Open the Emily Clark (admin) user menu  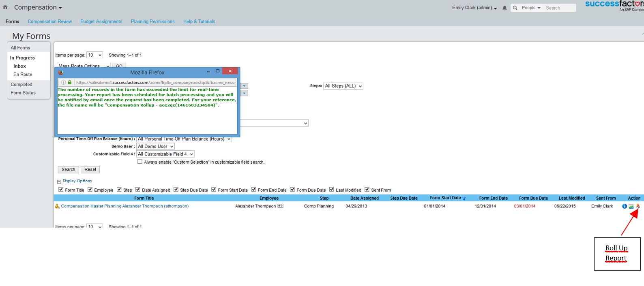(x=474, y=8)
